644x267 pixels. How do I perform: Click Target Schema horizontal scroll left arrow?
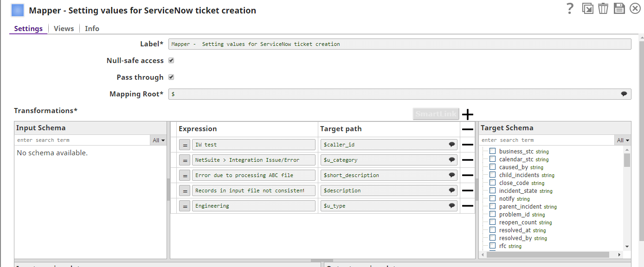click(x=483, y=254)
